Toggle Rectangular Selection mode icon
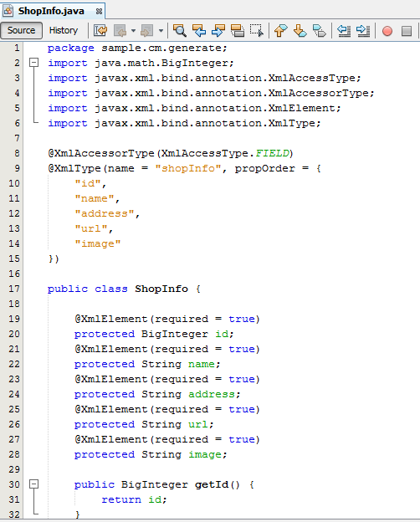This screenshot has width=420, height=522. (257, 31)
